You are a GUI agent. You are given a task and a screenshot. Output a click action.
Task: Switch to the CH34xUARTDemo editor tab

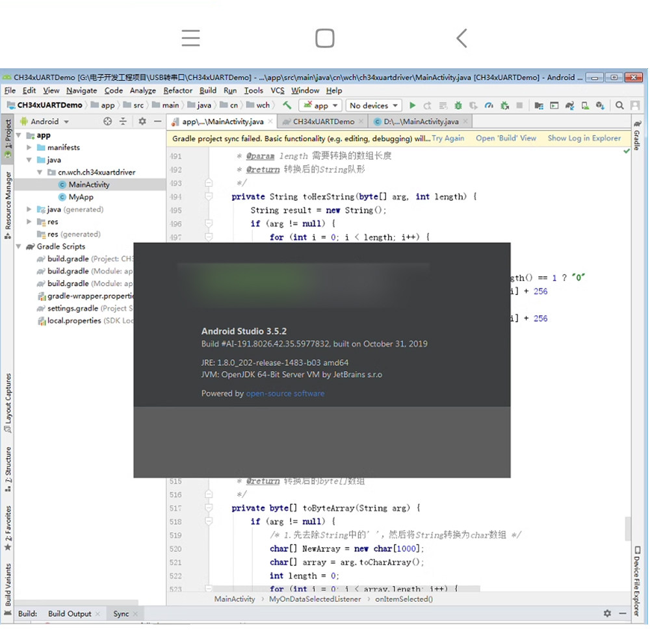point(323,122)
